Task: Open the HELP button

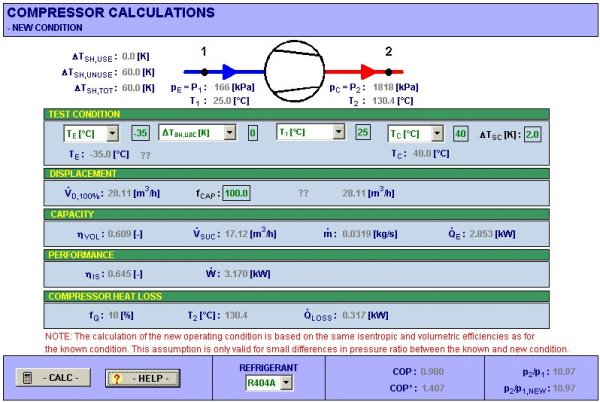Action: pyautogui.click(x=149, y=378)
